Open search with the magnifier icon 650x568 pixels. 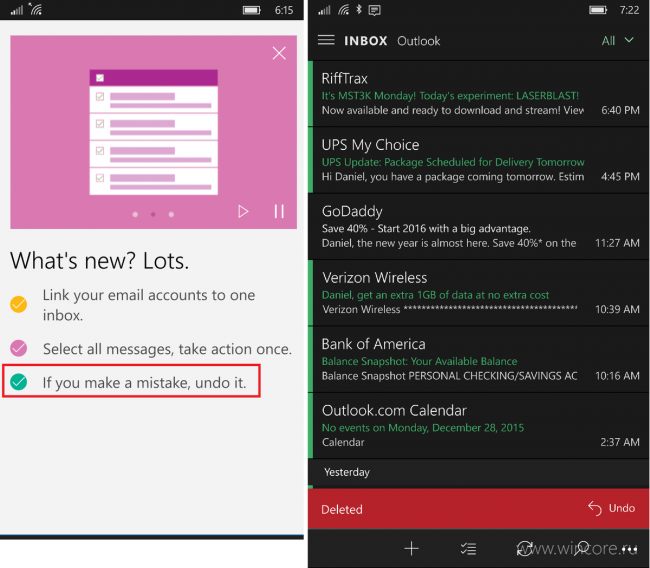pyautogui.click(x=582, y=549)
